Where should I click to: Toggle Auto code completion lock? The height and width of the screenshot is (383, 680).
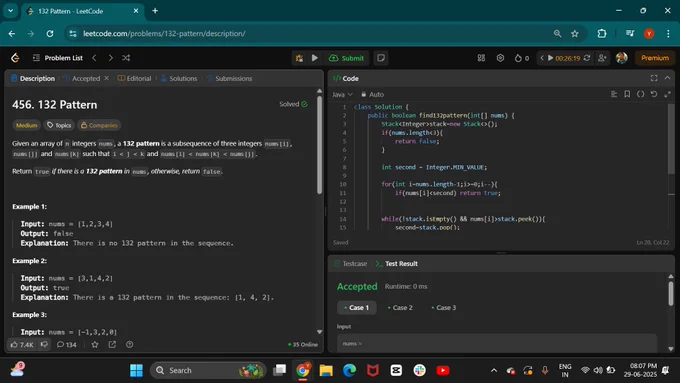373,94
